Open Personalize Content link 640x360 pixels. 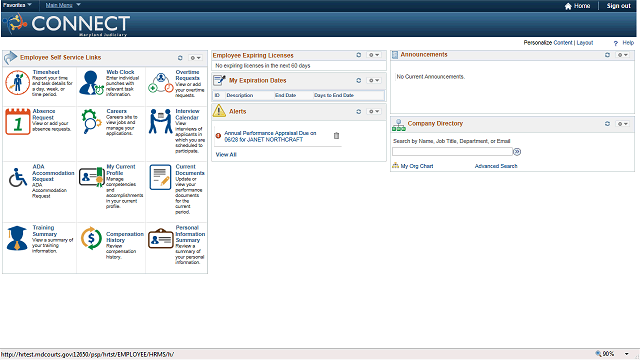563,43
